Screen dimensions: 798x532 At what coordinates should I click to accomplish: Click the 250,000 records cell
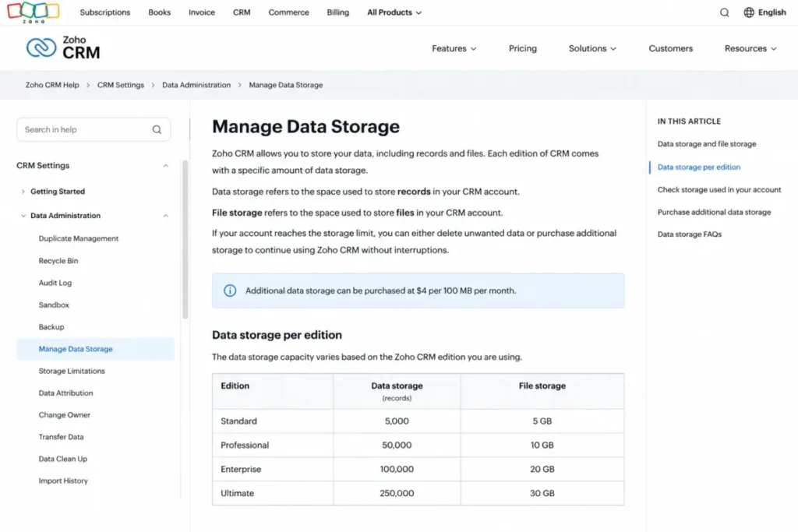[397, 493]
